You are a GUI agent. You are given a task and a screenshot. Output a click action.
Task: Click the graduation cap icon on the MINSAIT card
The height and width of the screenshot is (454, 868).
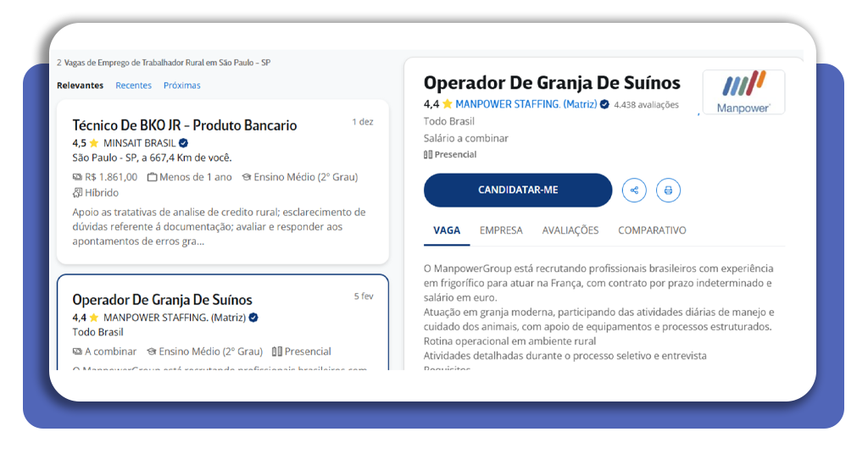tap(247, 177)
